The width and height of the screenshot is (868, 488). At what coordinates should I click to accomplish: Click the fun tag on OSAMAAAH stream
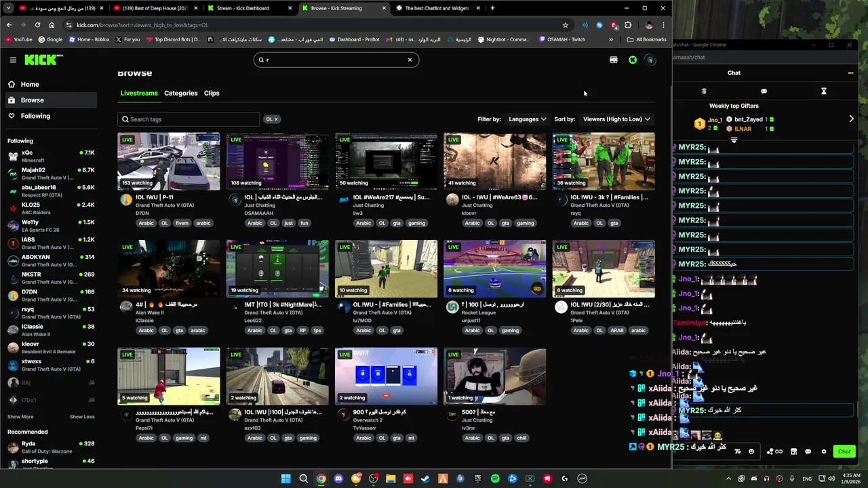[304, 223]
